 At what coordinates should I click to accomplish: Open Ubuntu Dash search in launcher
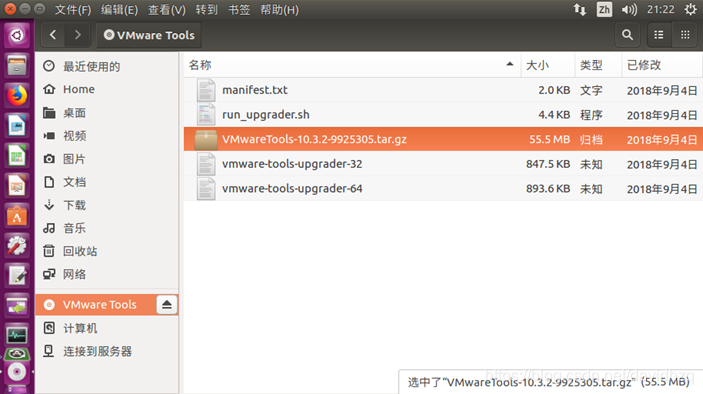[x=17, y=35]
